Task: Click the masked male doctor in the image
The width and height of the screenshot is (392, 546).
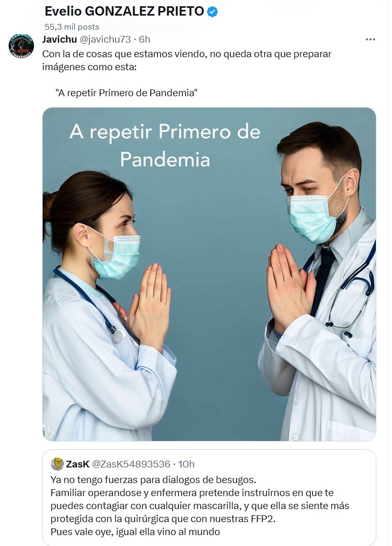Action: pos(319,281)
